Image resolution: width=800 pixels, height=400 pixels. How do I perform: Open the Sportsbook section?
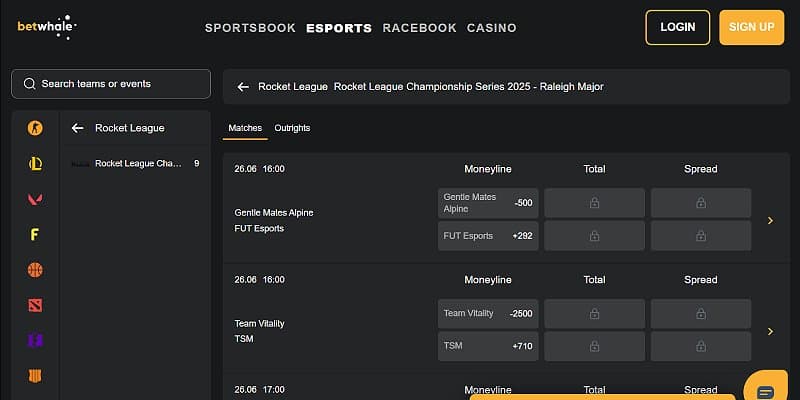tap(250, 28)
